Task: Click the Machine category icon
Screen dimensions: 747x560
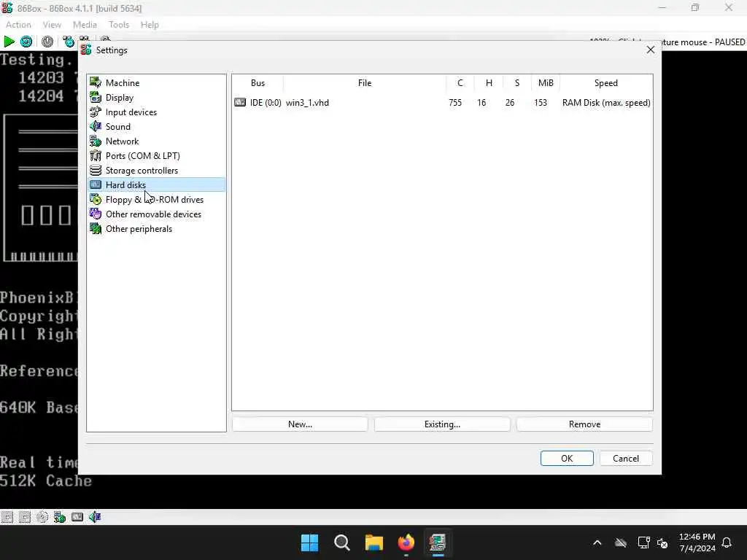Action: (96, 82)
